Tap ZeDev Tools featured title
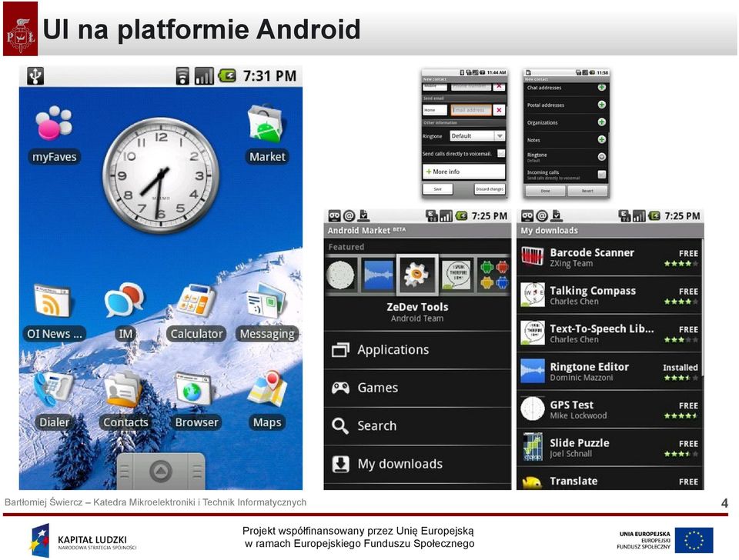 coord(417,307)
